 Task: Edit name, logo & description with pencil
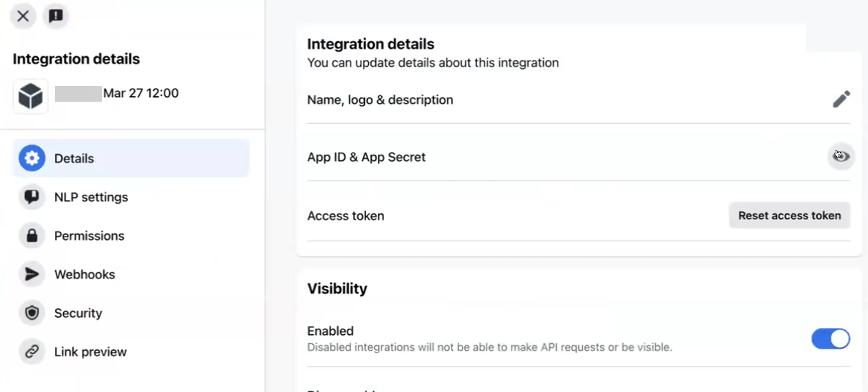pos(841,100)
